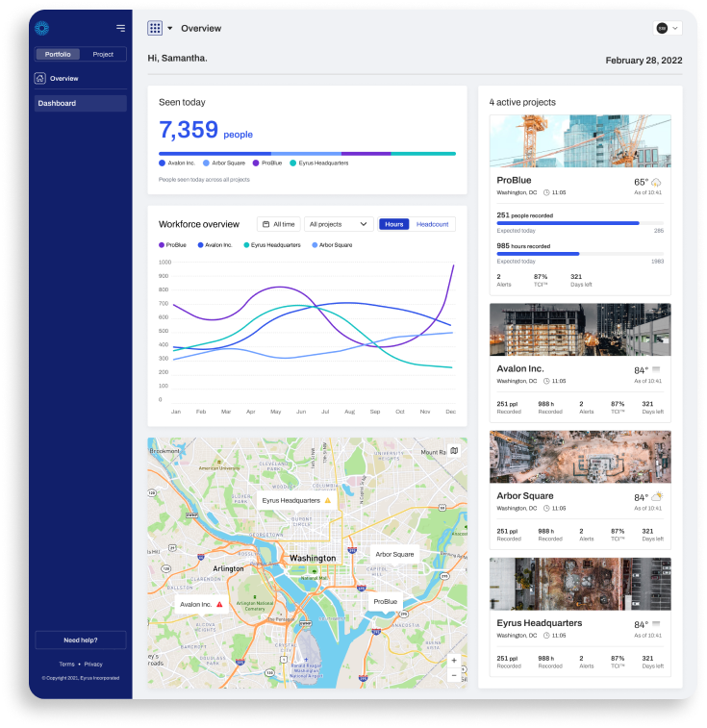Open the Privacy link
This screenshot has width=707, height=728.
93,664
